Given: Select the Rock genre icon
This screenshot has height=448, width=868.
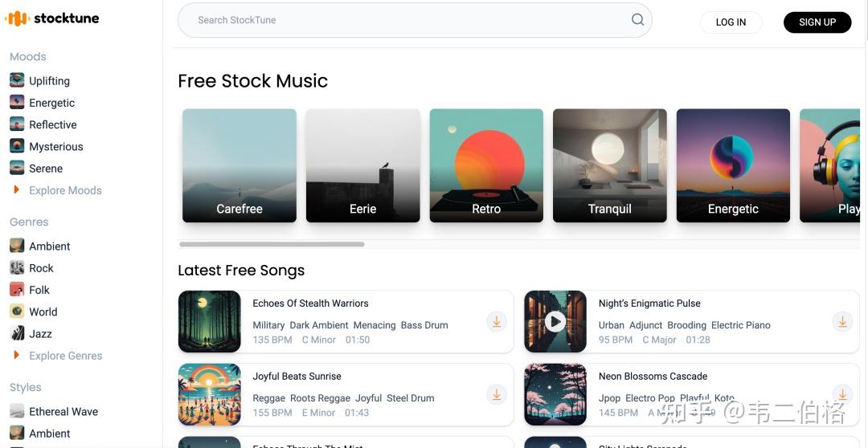Looking at the screenshot, I should [17, 268].
